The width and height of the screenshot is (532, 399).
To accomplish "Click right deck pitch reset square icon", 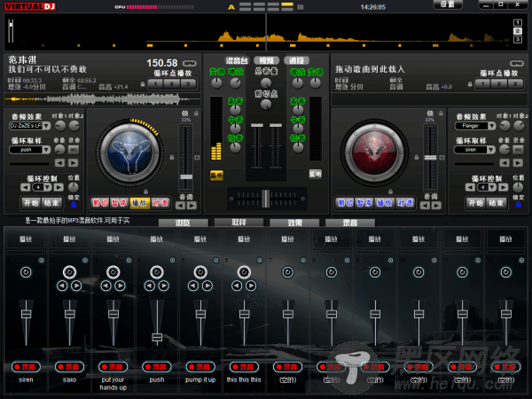I will (x=442, y=158).
